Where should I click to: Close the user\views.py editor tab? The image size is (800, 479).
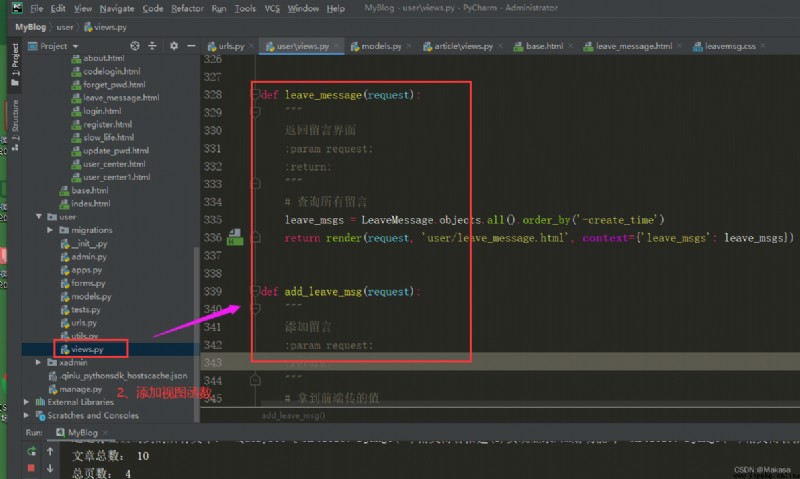tap(336, 46)
